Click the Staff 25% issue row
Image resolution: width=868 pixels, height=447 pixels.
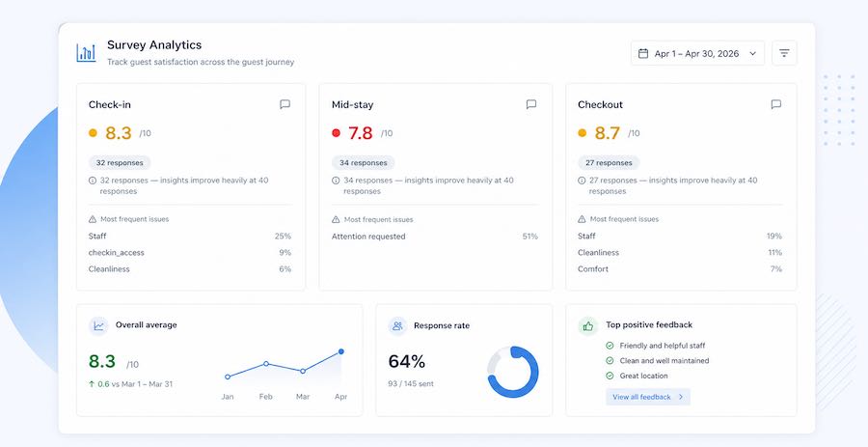(190, 236)
